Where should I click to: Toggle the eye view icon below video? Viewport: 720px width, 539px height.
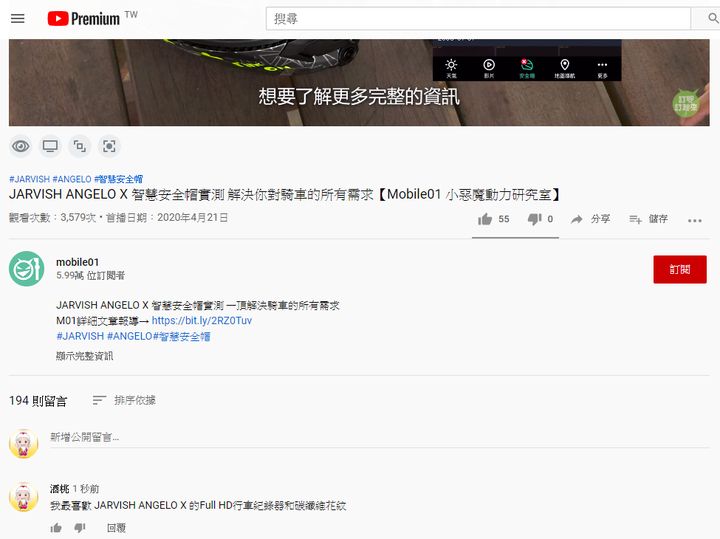21,146
